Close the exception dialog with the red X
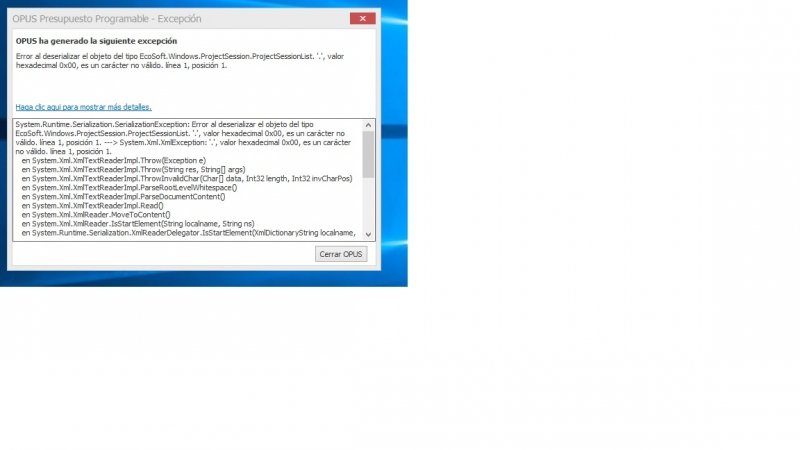Screen dimensions: 800x450 pos(363,18)
